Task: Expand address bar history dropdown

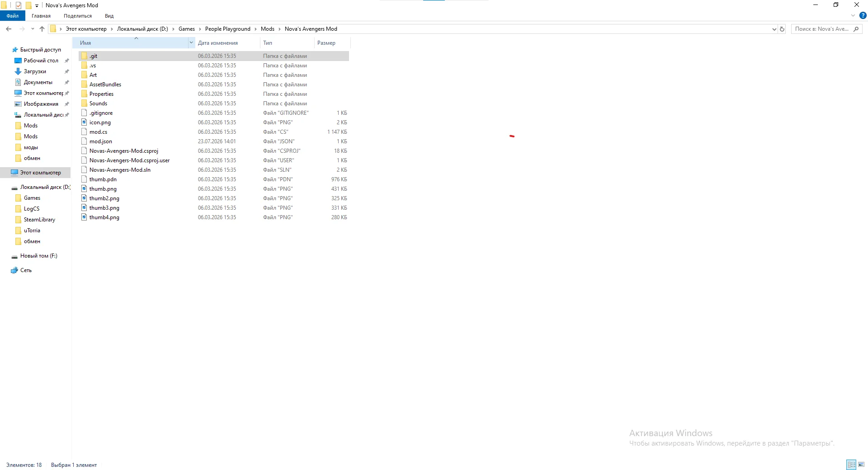Action: pos(774,29)
